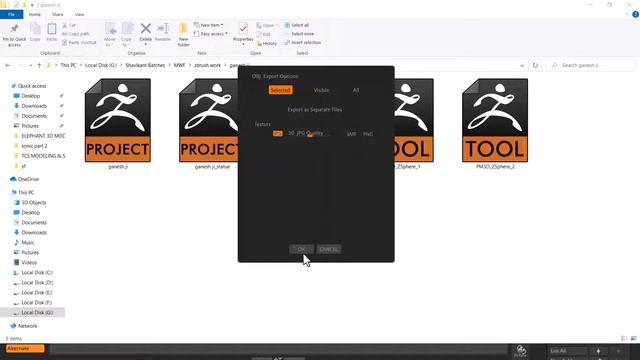Viewport: 640px width, 360px height.
Task: Switch to details view icon
Action: (x=624, y=338)
